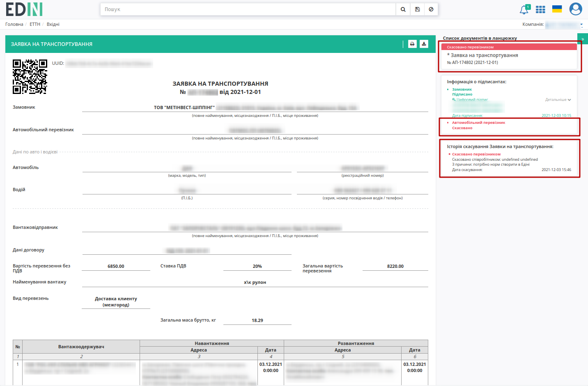The image size is (588, 386).
Task: Click the value 6850.00
Action: click(116, 266)
